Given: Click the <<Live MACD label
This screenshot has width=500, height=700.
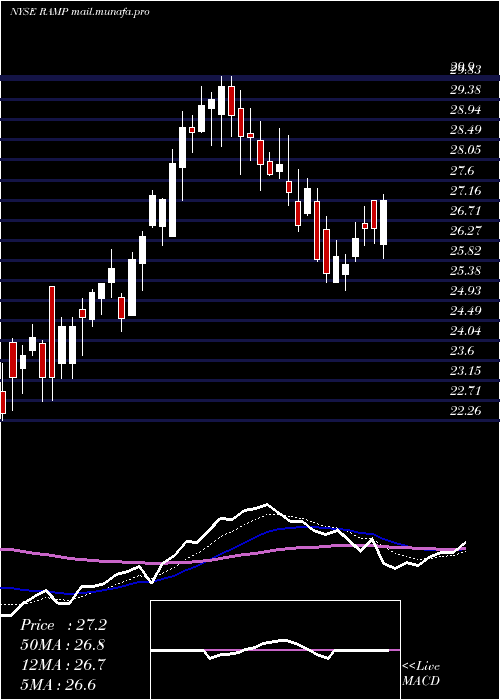Looking at the screenshot, I should pyautogui.click(x=421, y=674).
